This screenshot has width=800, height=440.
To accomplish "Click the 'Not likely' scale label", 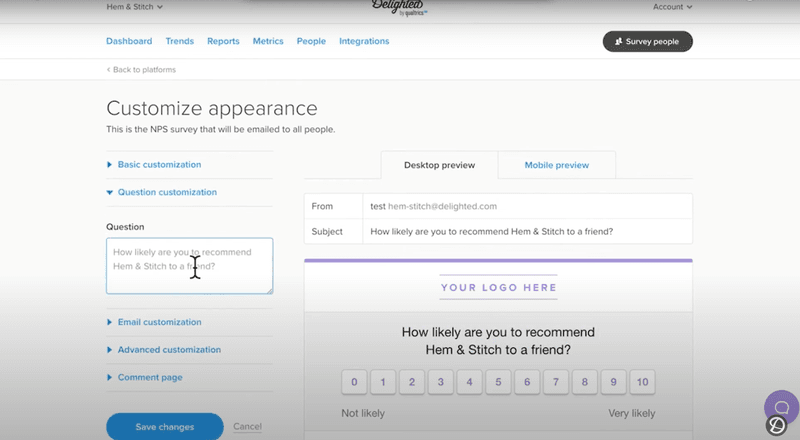I will pyautogui.click(x=363, y=413).
